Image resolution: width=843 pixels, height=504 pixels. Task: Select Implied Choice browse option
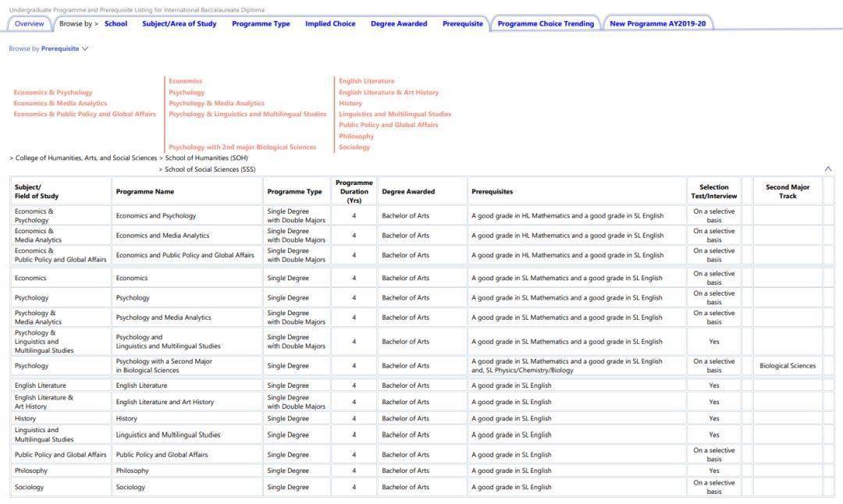330,24
